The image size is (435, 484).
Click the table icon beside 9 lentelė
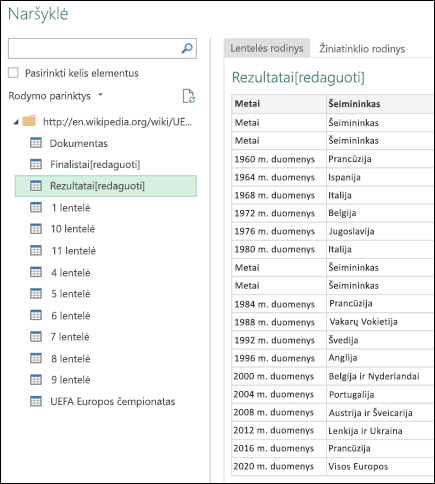click(x=36, y=380)
